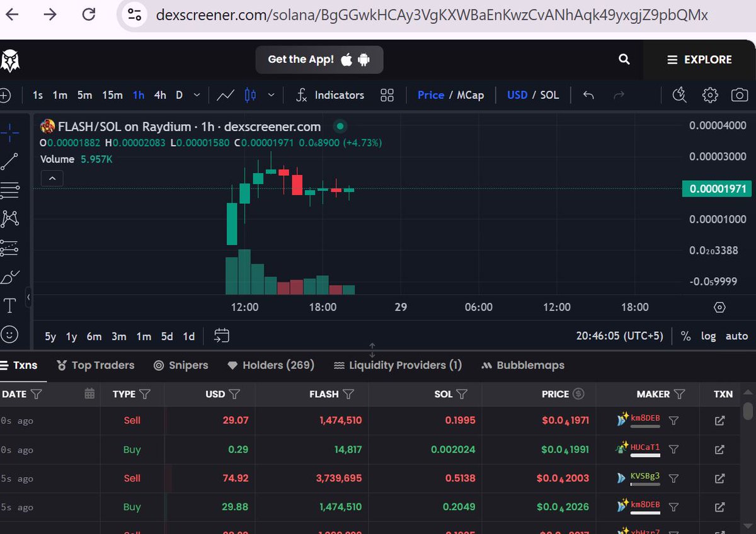Open chart settings gear icon
756x534 pixels.
[710, 95]
